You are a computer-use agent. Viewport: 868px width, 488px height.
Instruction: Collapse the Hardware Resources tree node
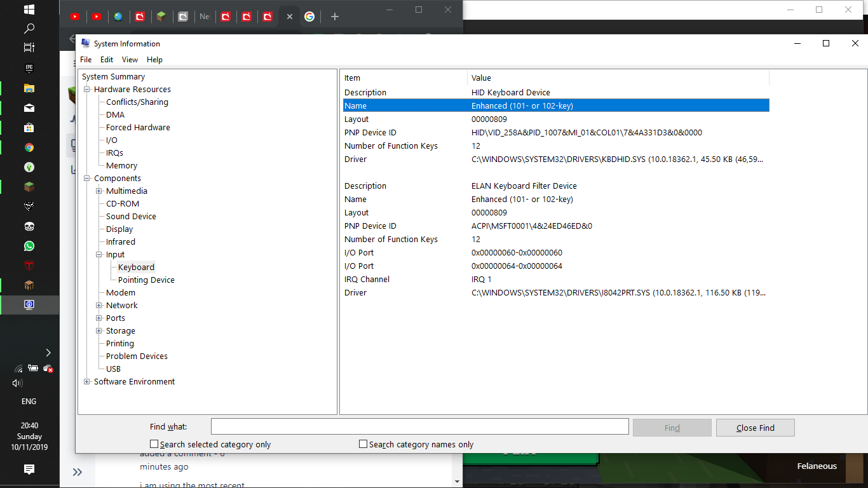(87, 90)
